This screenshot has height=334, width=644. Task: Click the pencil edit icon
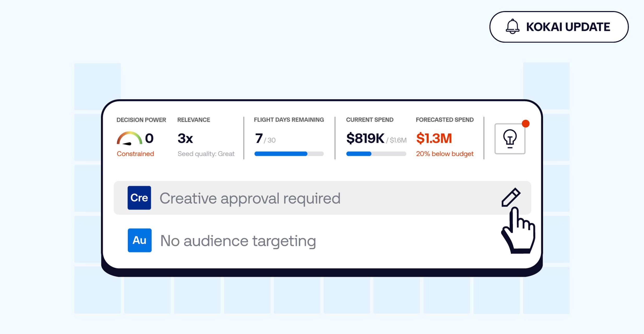tap(511, 197)
